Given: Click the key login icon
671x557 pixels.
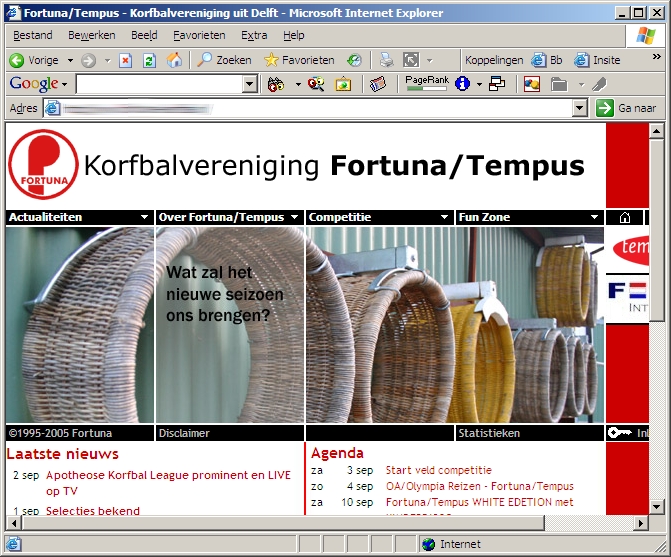Looking at the screenshot, I should coord(620,433).
